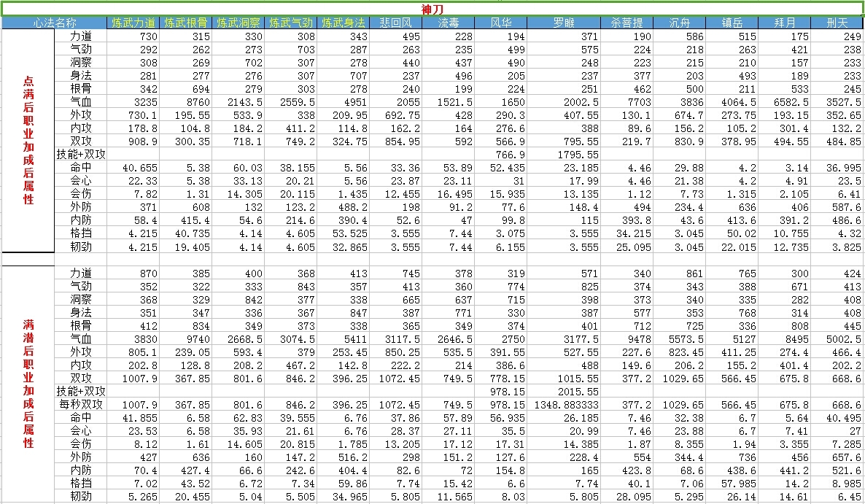Click the 刑天 column header
The image size is (865, 504).
837,23
